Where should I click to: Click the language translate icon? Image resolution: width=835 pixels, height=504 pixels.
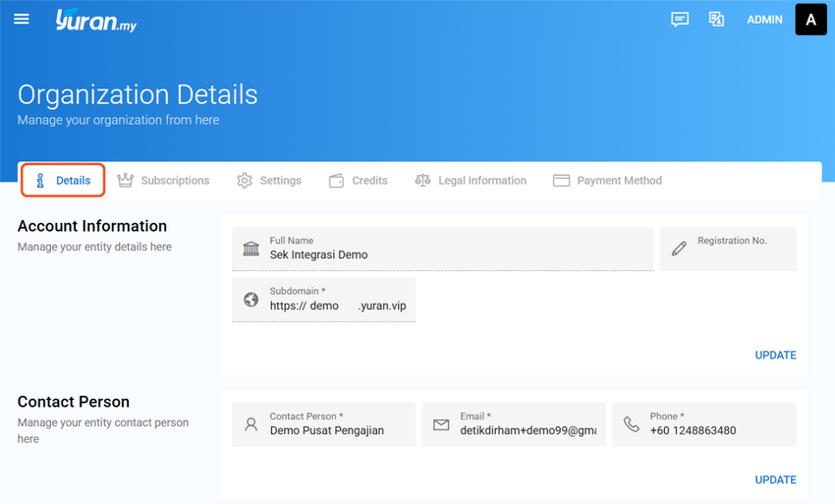click(x=716, y=20)
